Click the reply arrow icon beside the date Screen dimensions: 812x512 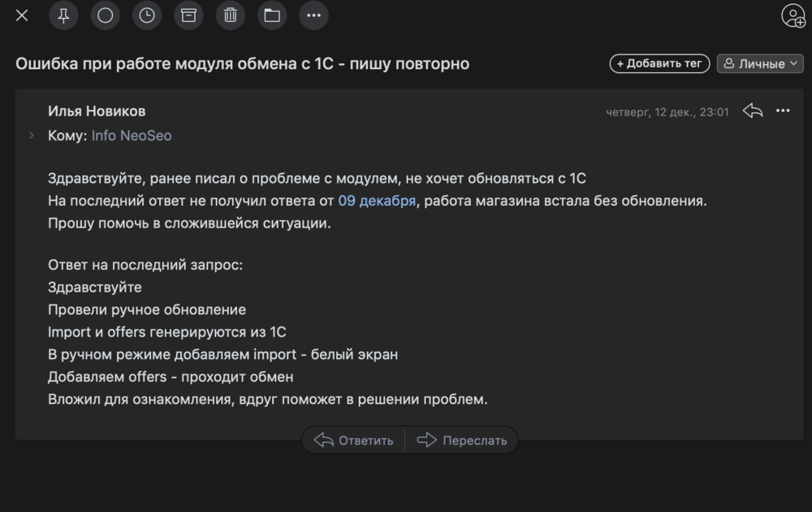pos(753,111)
